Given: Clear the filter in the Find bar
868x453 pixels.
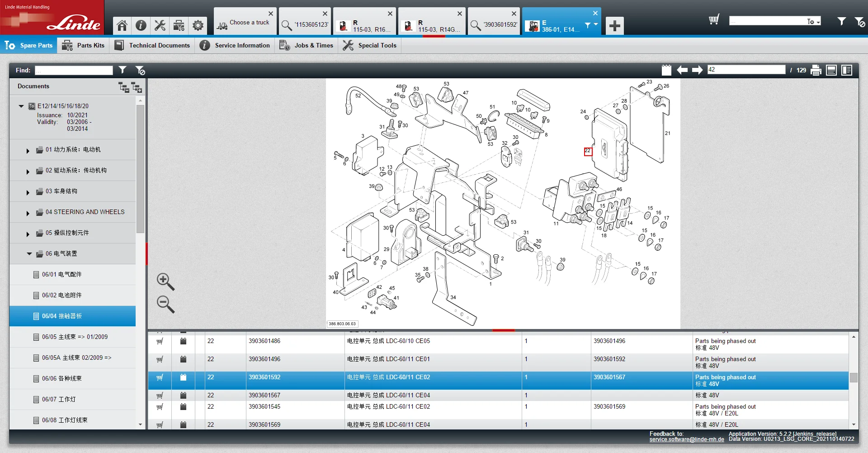Looking at the screenshot, I should (x=140, y=70).
